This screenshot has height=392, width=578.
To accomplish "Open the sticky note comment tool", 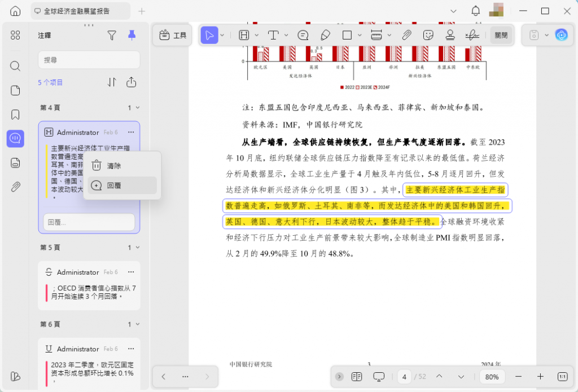I will 303,34.
